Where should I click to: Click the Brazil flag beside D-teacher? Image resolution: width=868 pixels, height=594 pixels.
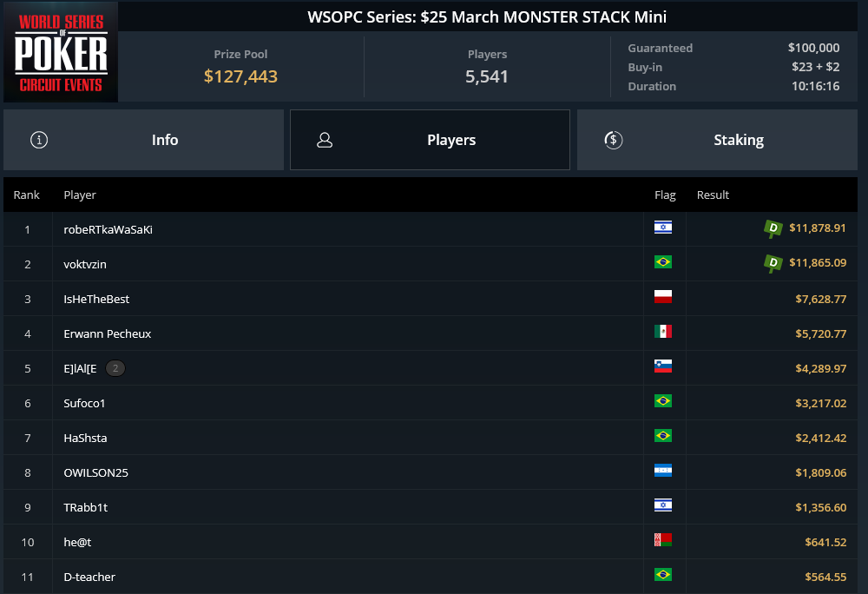coord(662,575)
